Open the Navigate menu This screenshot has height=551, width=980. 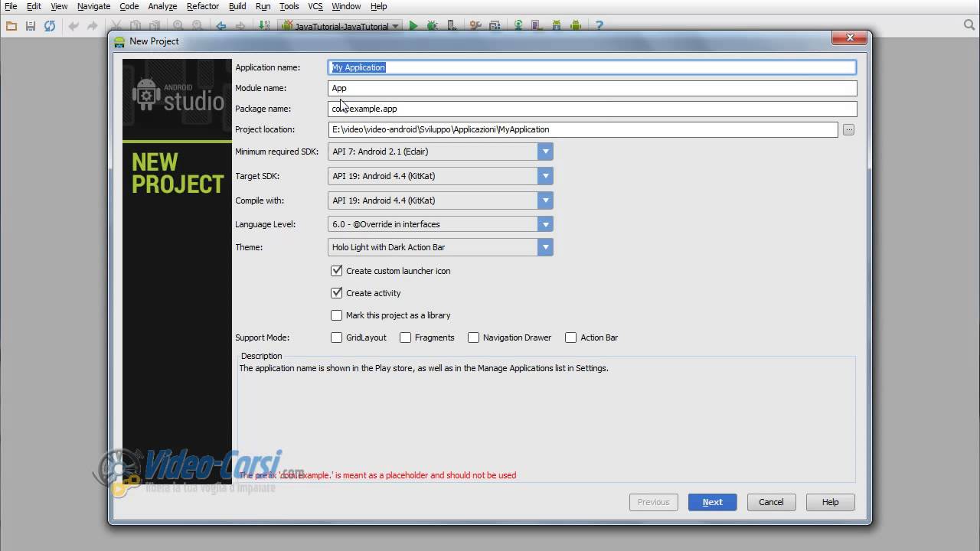tap(93, 6)
